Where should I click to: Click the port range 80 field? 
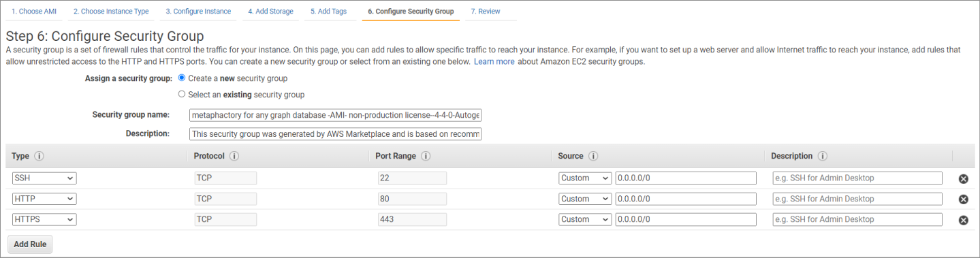(412, 199)
